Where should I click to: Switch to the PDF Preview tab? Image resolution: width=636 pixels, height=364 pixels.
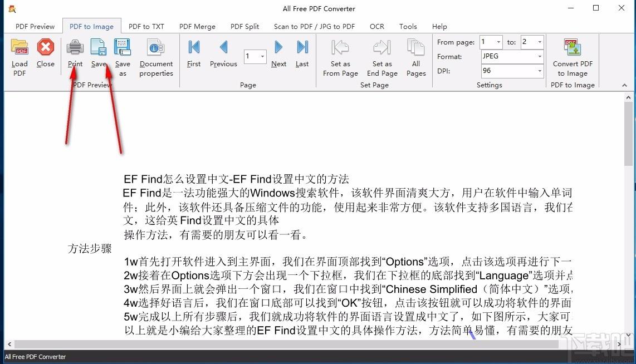(35, 26)
